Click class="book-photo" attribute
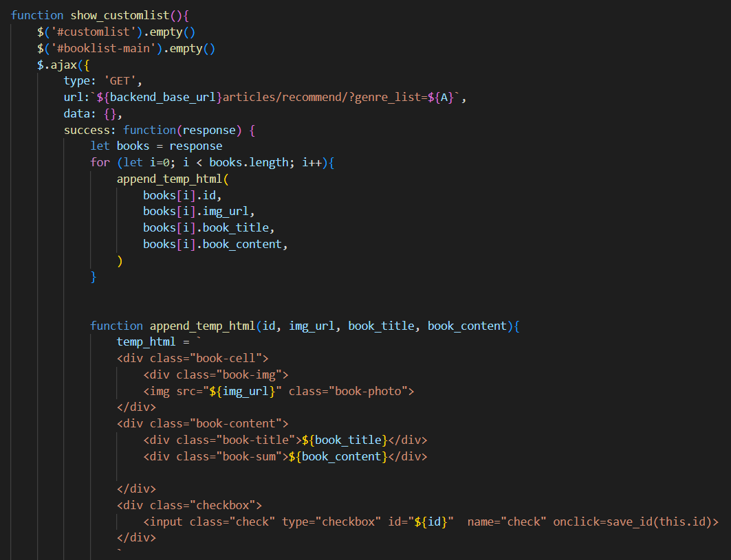 pyautogui.click(x=348, y=391)
